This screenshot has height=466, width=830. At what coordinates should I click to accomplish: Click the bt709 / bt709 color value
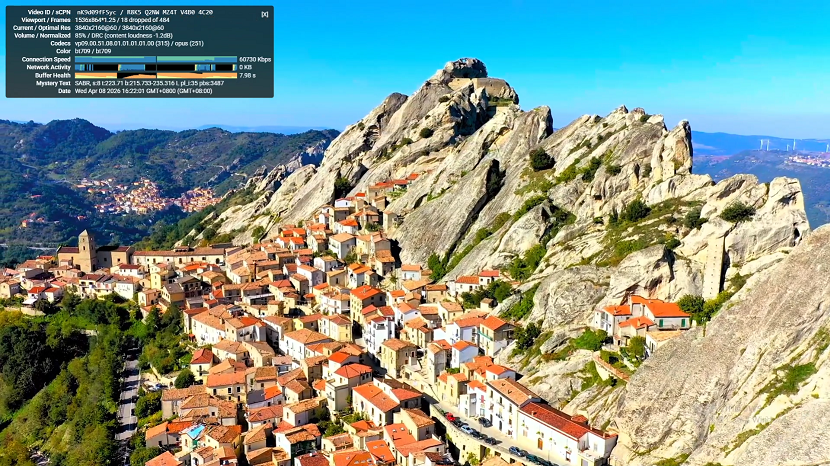pyautogui.click(x=93, y=51)
